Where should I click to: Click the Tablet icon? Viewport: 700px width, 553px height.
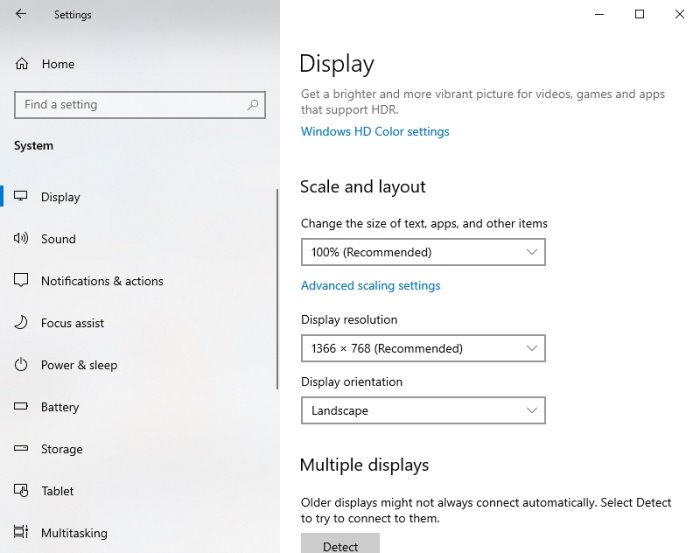point(21,491)
